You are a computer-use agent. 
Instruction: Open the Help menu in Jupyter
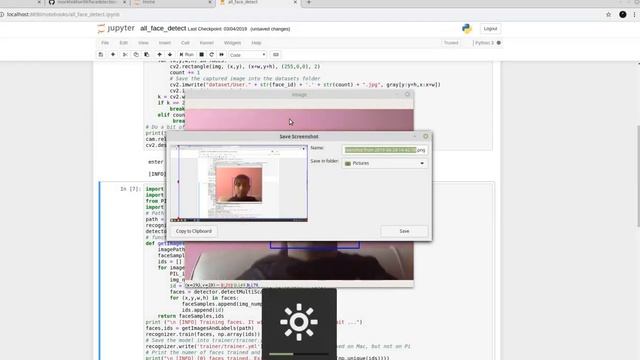click(x=256, y=43)
